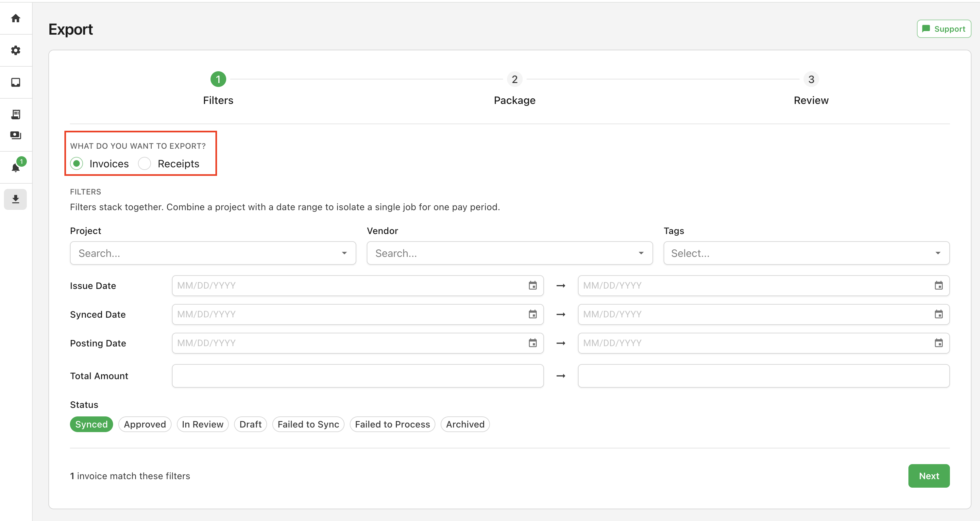Click the Total Amount maximum field
The image size is (980, 521).
coord(764,376)
